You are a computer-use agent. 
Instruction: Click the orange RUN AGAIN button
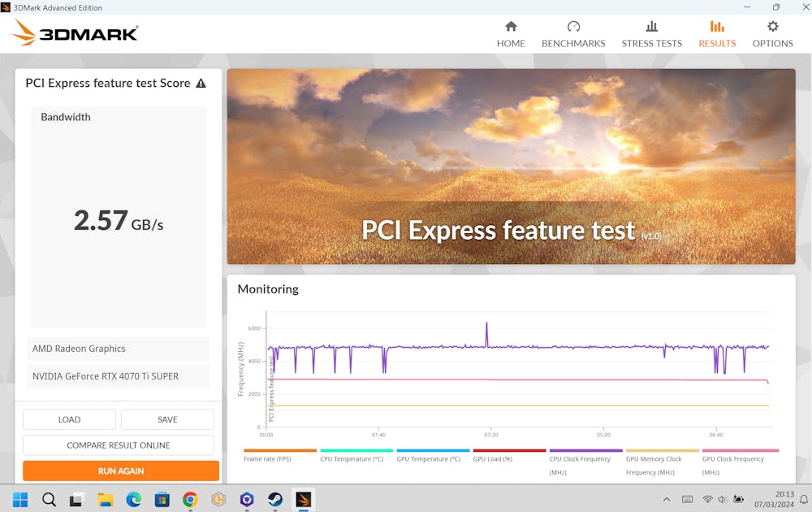tap(121, 471)
